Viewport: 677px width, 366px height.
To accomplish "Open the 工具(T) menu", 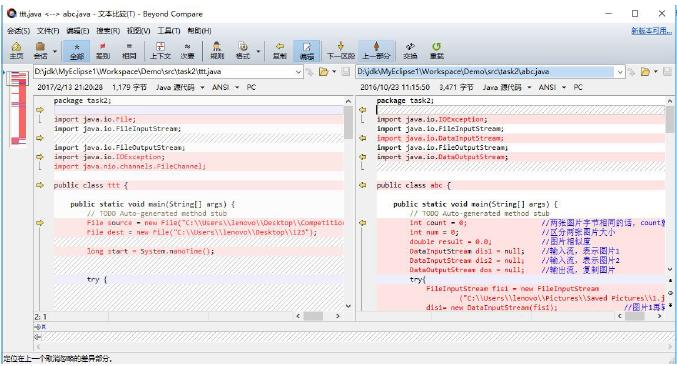I will 168,31.
